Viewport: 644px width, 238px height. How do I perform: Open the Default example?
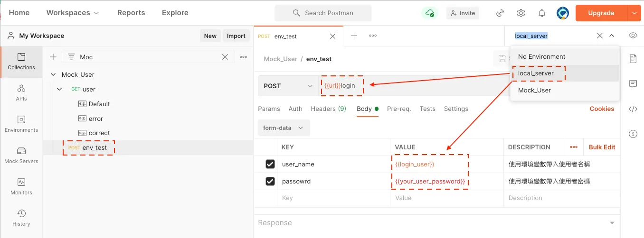point(99,104)
